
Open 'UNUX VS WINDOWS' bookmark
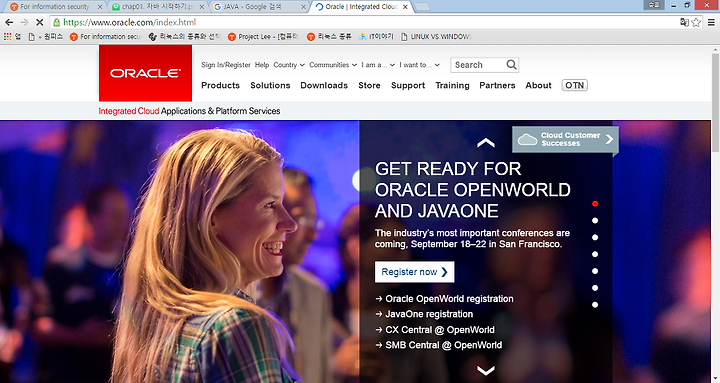436,36
